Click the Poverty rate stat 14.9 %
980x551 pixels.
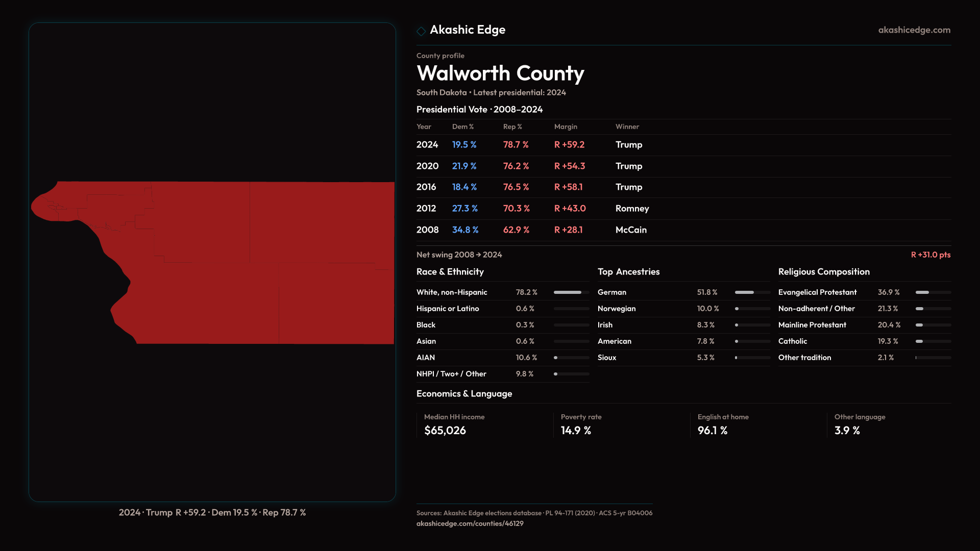[576, 431]
